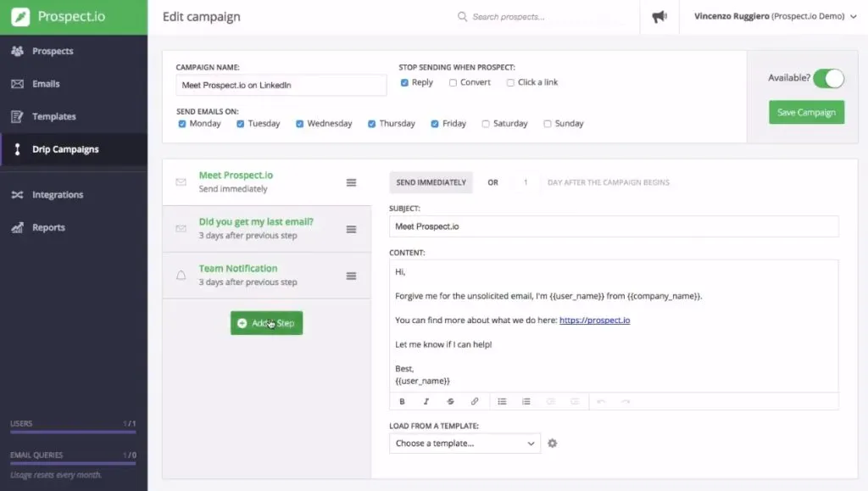868x491 pixels.
Task: Open the megaphone announcements icon
Action: [659, 17]
